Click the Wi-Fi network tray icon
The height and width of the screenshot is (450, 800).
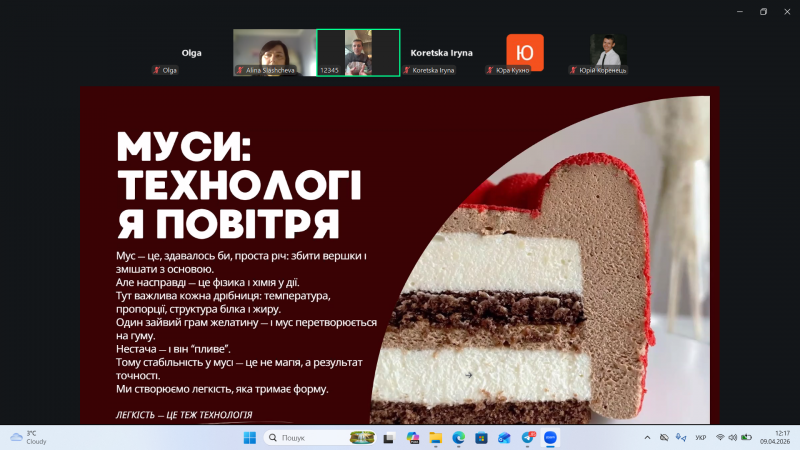tap(720, 438)
